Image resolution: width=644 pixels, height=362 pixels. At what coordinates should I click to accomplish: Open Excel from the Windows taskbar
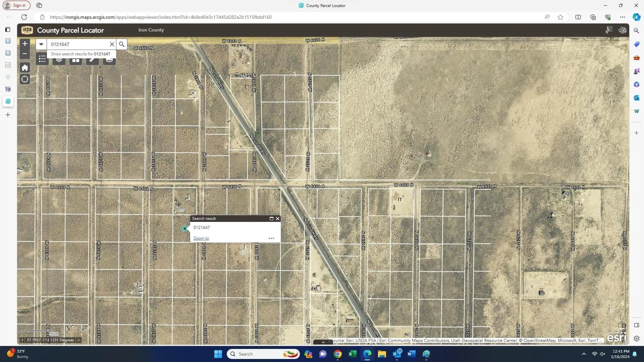[x=352, y=354]
